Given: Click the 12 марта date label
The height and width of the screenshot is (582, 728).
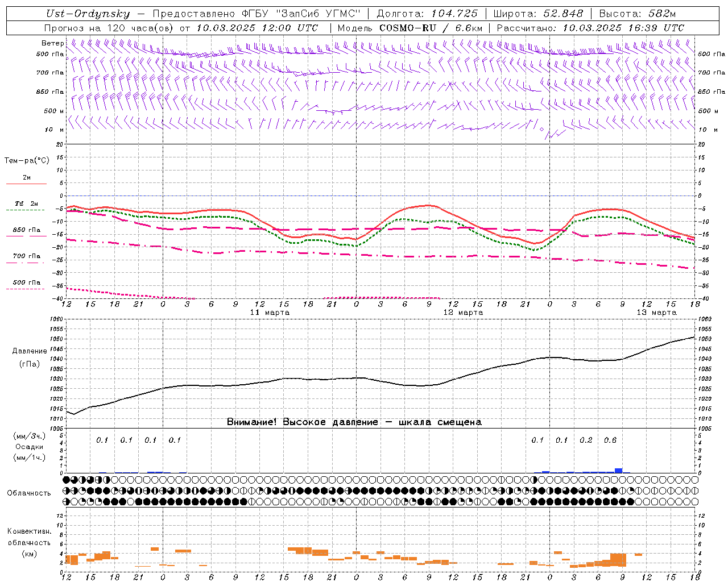Looking at the screenshot, I should 463,313.
